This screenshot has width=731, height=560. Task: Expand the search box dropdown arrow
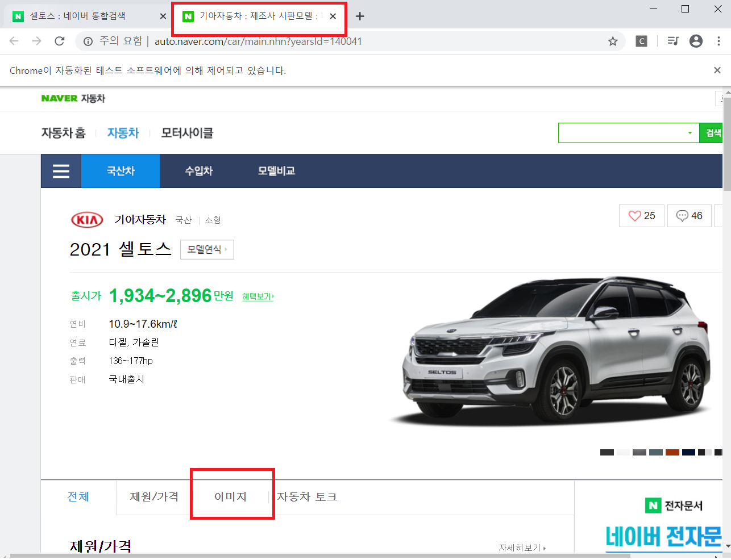tap(690, 133)
